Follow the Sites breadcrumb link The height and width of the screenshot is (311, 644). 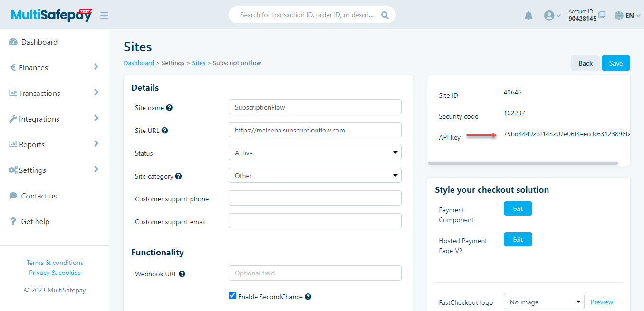tap(199, 63)
